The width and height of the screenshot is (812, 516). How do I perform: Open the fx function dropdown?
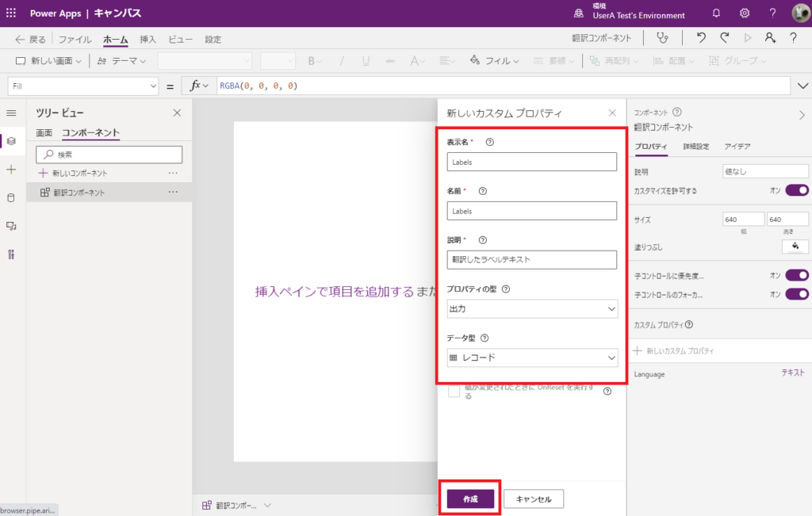199,86
